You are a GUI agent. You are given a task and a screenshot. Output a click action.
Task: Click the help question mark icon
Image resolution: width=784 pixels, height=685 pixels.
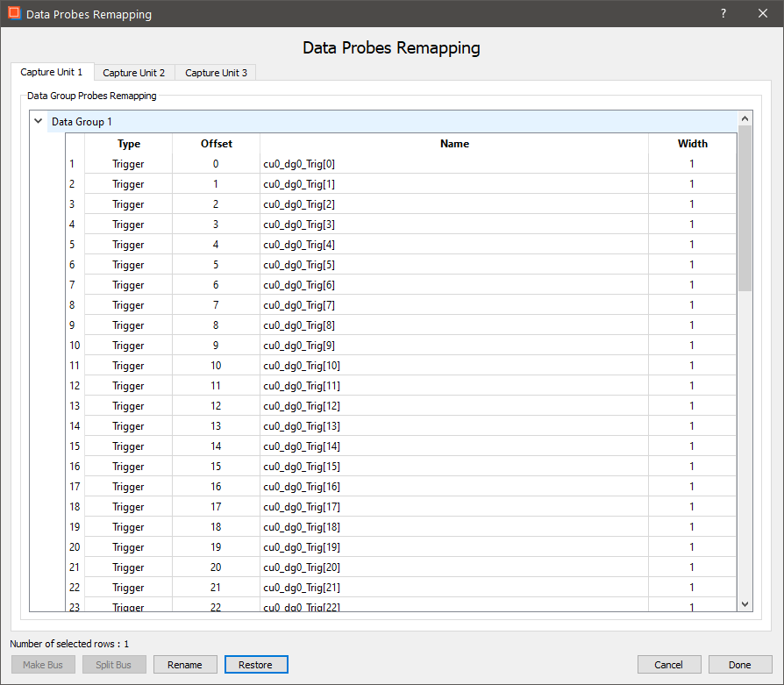(723, 14)
